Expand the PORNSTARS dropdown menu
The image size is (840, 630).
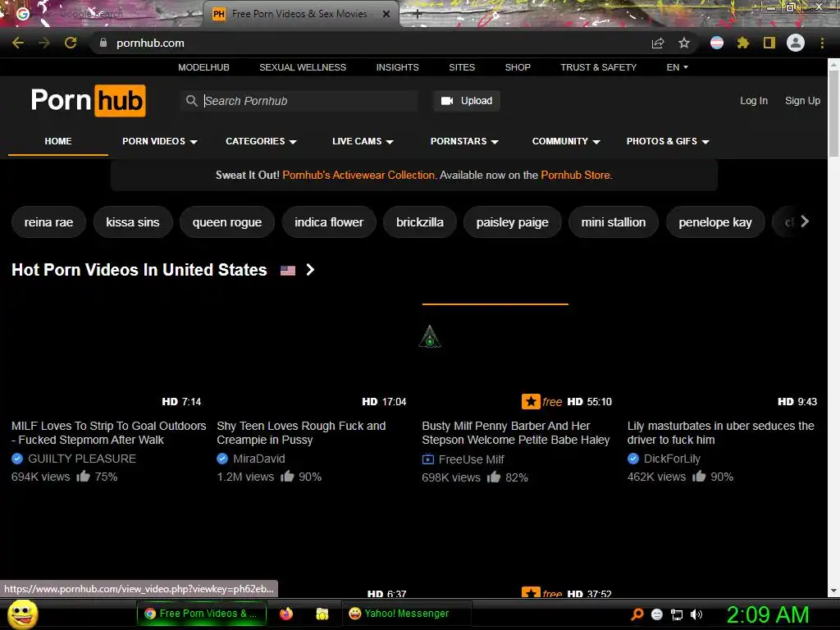[464, 141]
